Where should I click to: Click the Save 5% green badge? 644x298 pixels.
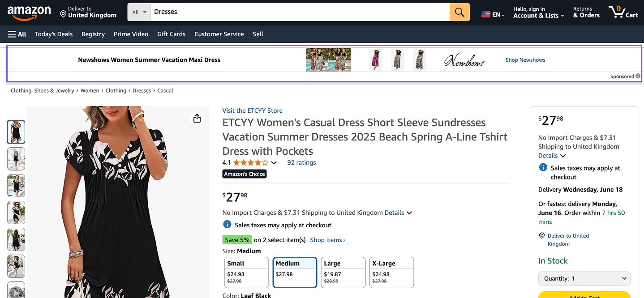pos(237,240)
